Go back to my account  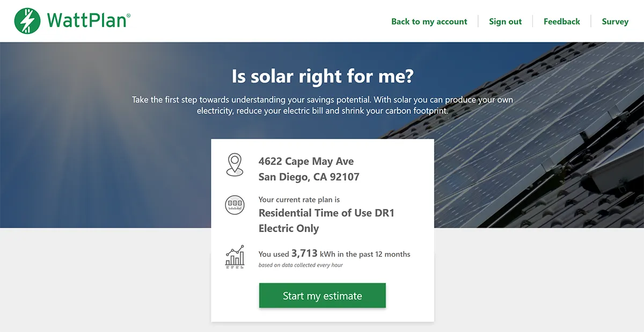[429, 21]
